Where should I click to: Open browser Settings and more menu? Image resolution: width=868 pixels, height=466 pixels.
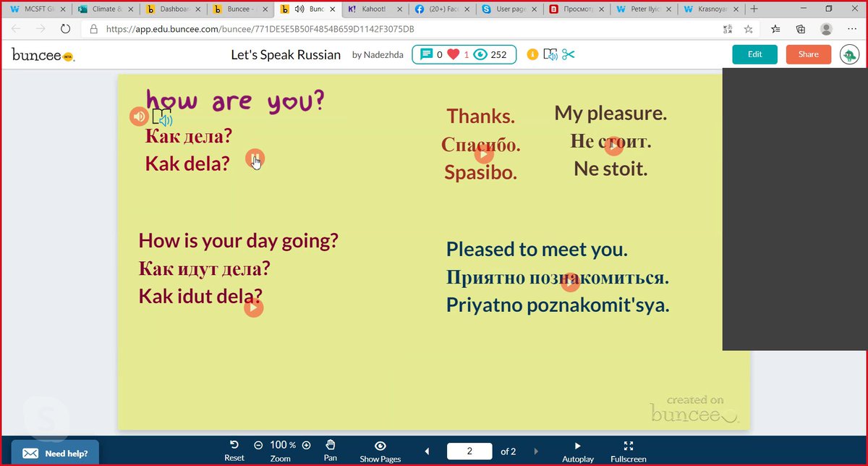[x=851, y=30]
